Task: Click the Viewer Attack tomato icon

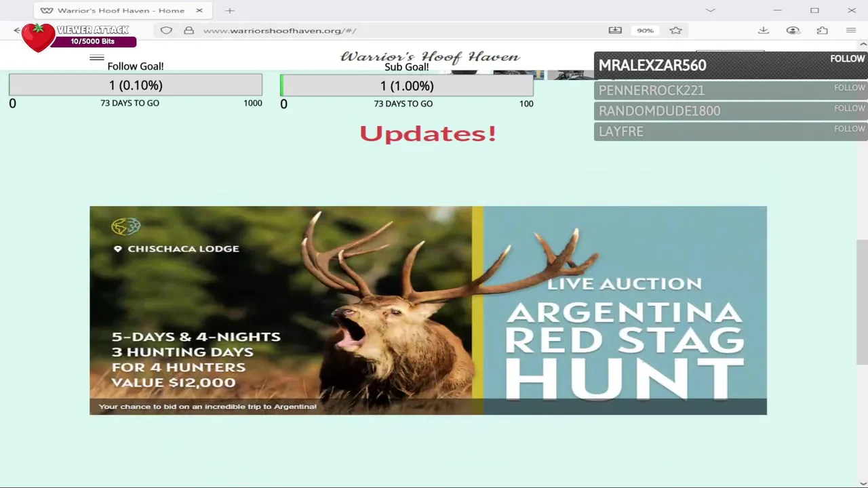Action: 38,37
